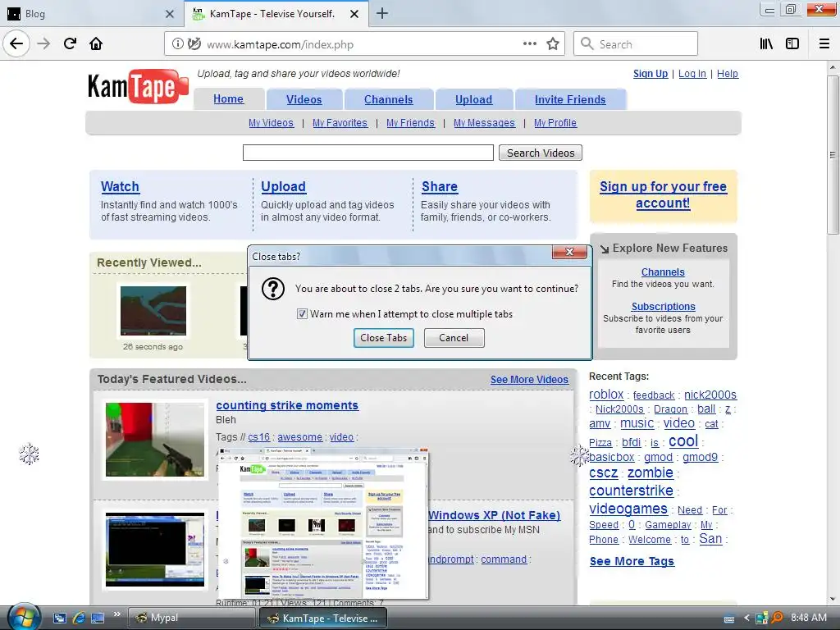Focus the browser Search box
The height and width of the screenshot is (630, 840).
[x=636, y=44]
